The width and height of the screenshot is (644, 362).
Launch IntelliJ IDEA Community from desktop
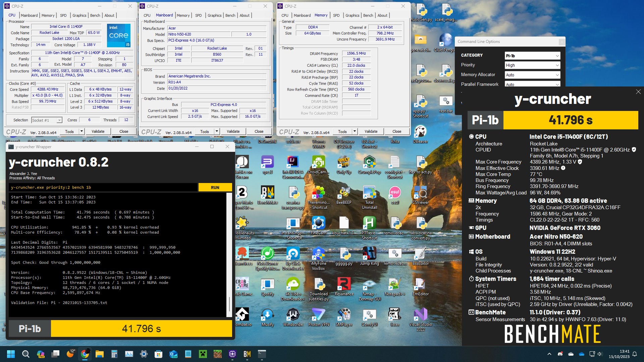pos(293,167)
